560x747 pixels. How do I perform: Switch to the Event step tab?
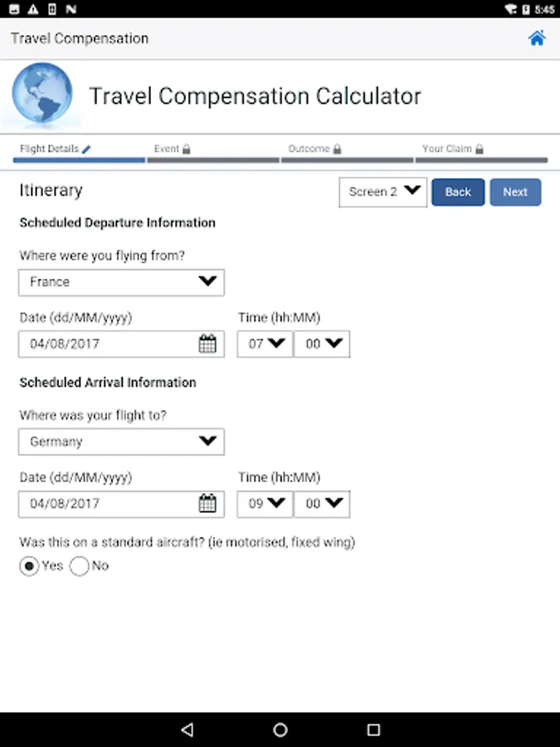pyautogui.click(x=212, y=151)
